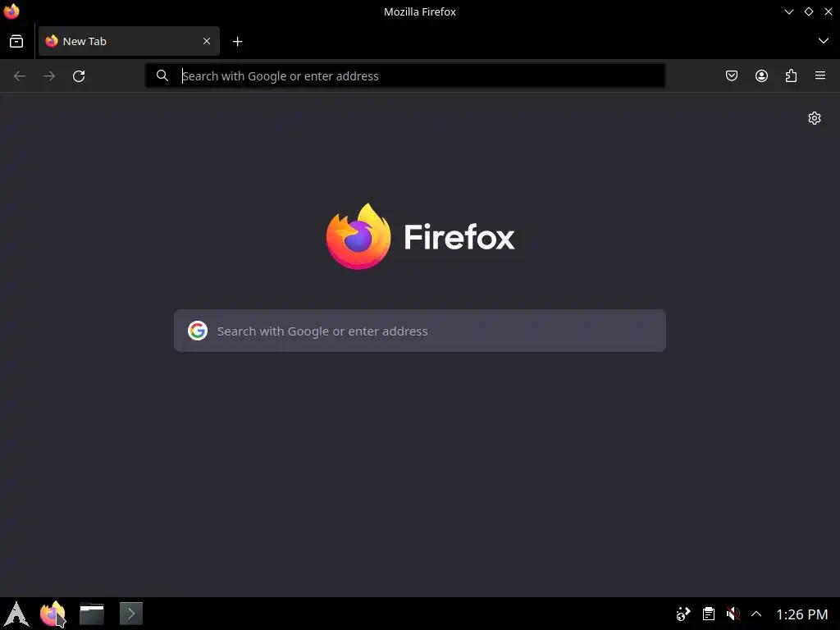Screen dimensions: 840x630
Task: Open the file manager from taskbar
Action: 92,614
